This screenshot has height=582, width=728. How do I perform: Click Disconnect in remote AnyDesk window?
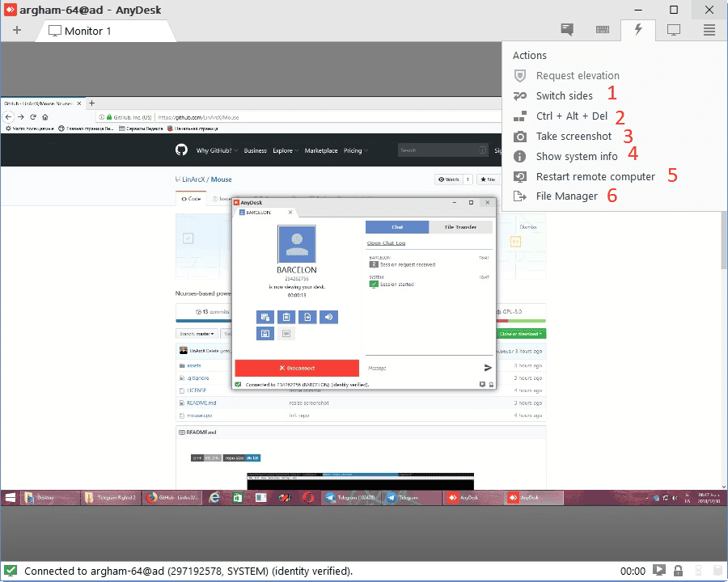(x=297, y=368)
